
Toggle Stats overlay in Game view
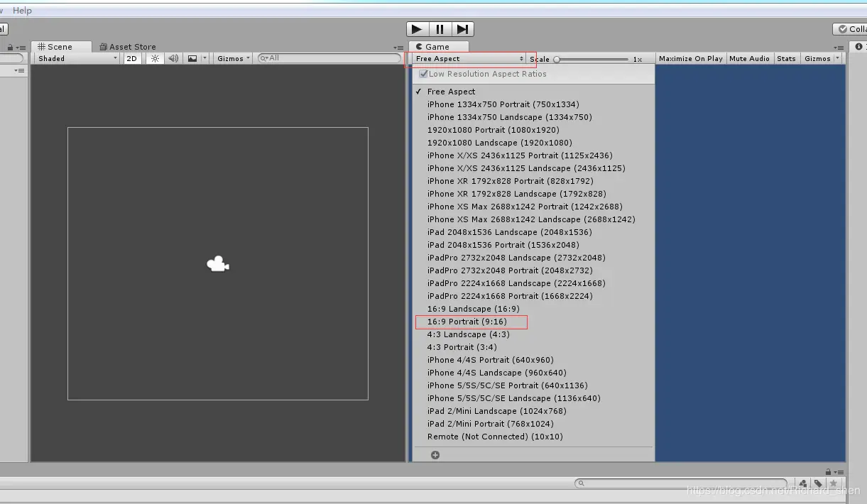click(786, 59)
